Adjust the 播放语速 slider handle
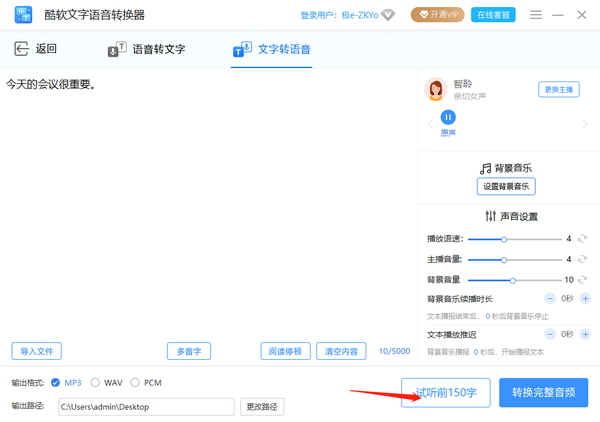The width and height of the screenshot is (600, 422). click(x=504, y=240)
